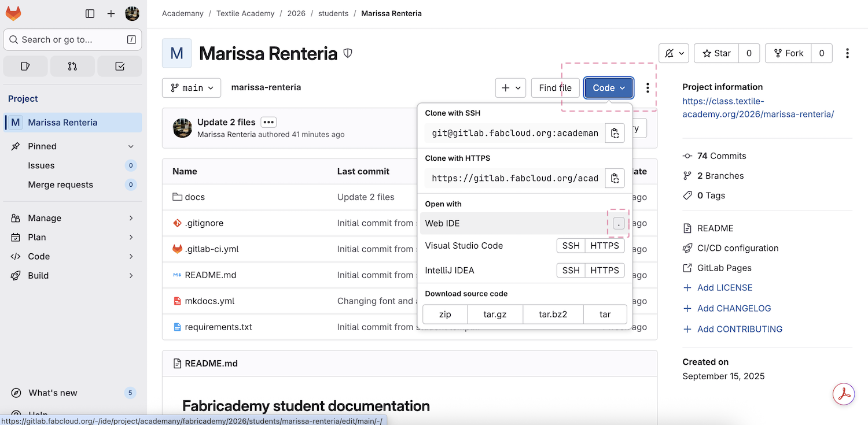
Task: Open the docs folder
Action: [x=194, y=197]
